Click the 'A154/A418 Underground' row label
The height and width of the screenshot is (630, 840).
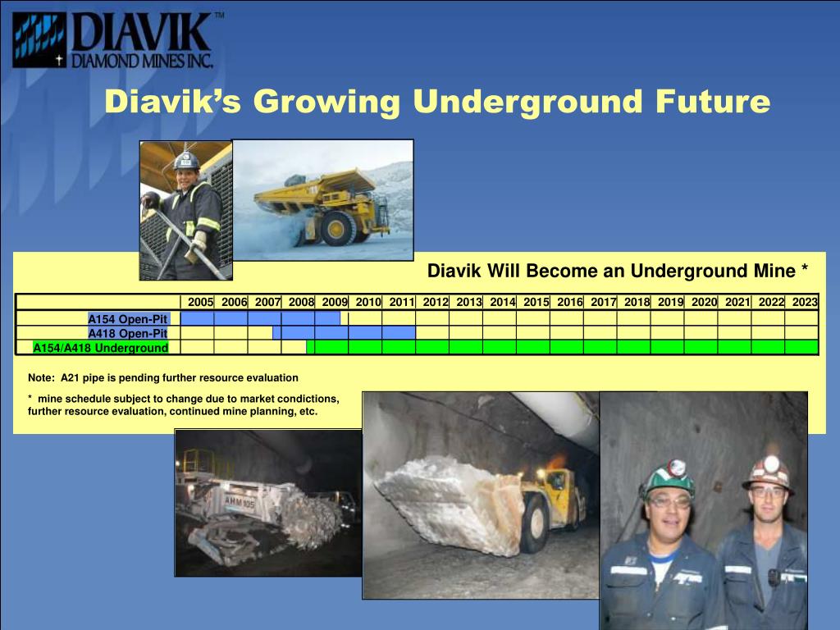click(101, 348)
